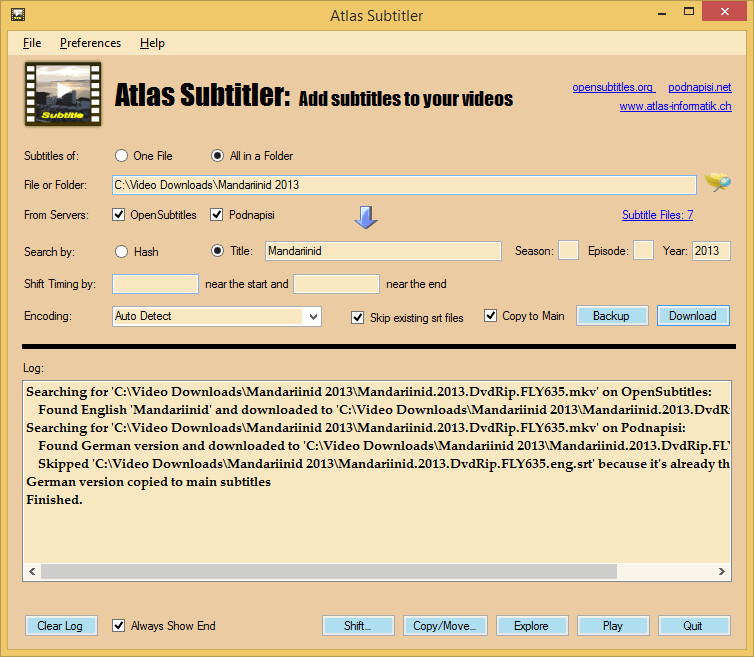Click the shift timing near the end field
The width and height of the screenshot is (754, 657).
336,284
